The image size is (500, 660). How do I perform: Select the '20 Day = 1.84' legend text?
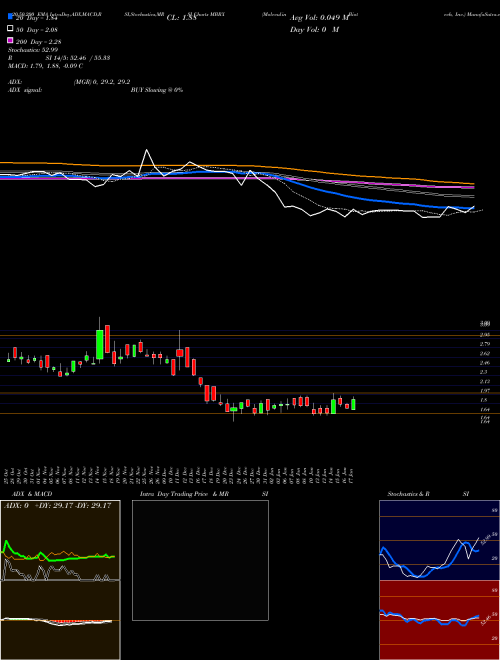(37, 18)
